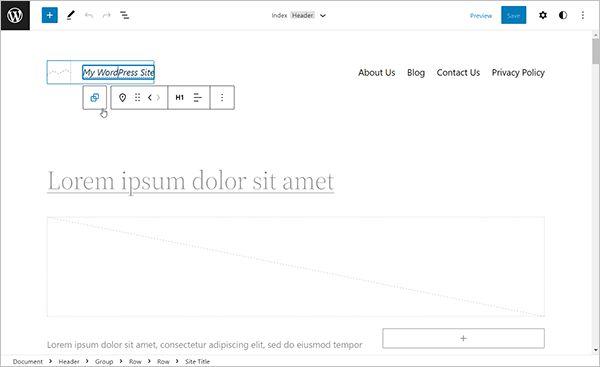The height and width of the screenshot is (367, 600).
Task: Select the parent Row block button
Action: (95, 98)
